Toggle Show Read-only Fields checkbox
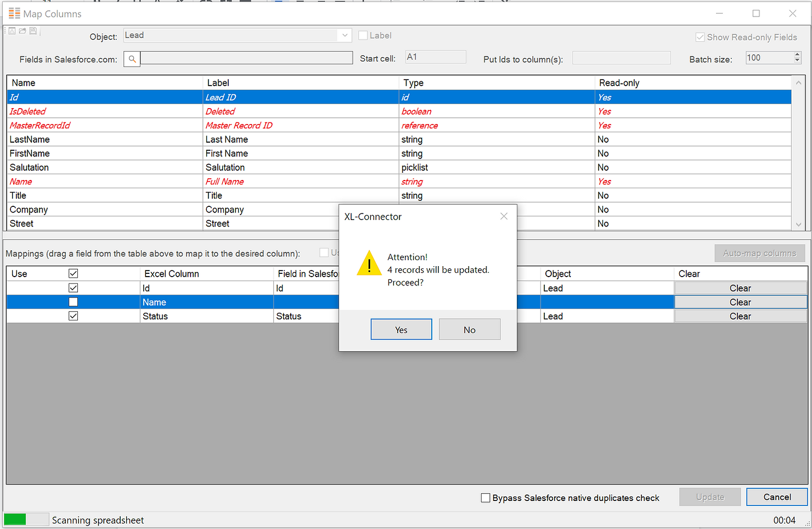 700,37
